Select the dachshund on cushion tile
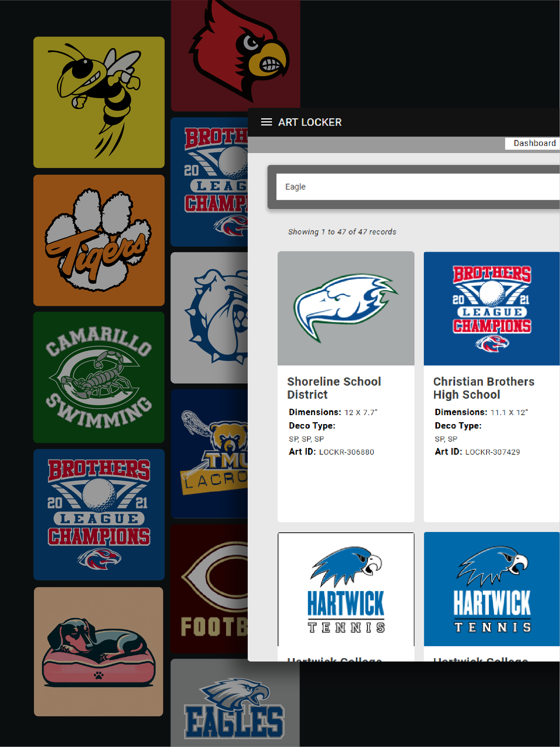The image size is (560, 747). click(98, 652)
